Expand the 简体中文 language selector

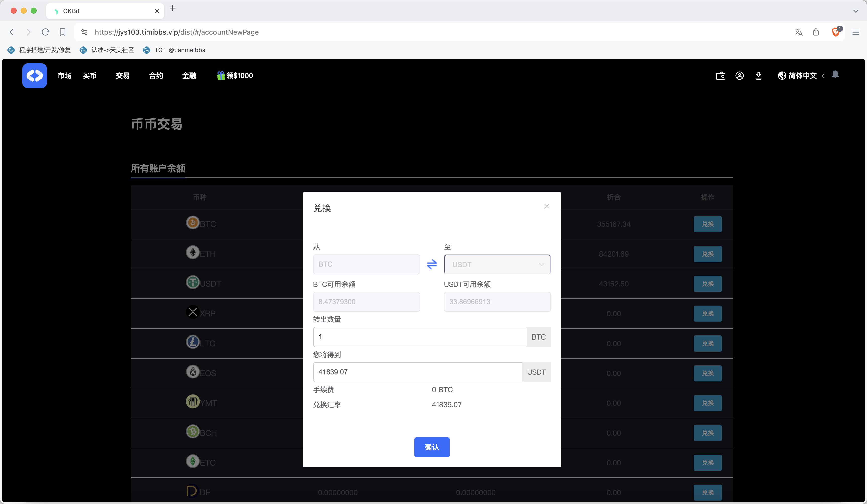point(801,76)
